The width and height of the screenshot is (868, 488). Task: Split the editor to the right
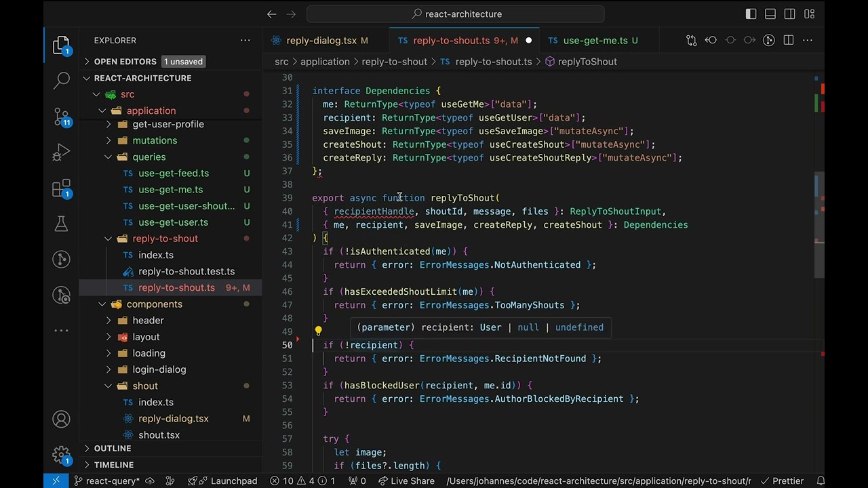(x=788, y=41)
